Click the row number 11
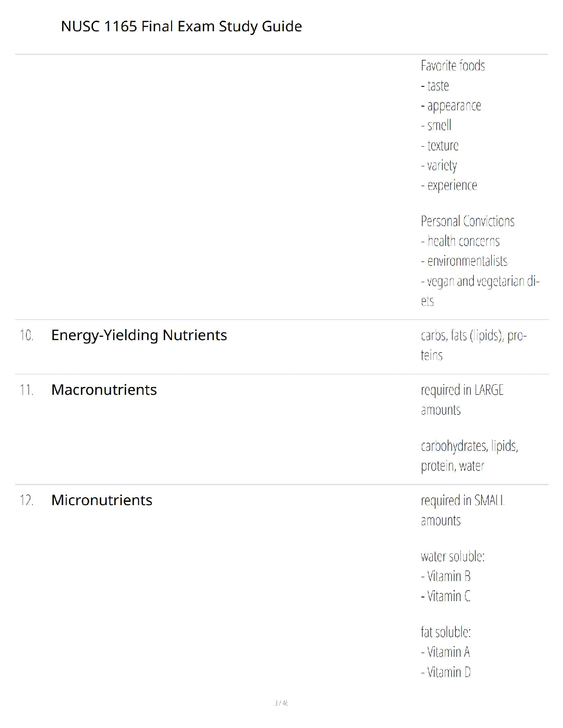This screenshot has width=563, height=728. 27,390
